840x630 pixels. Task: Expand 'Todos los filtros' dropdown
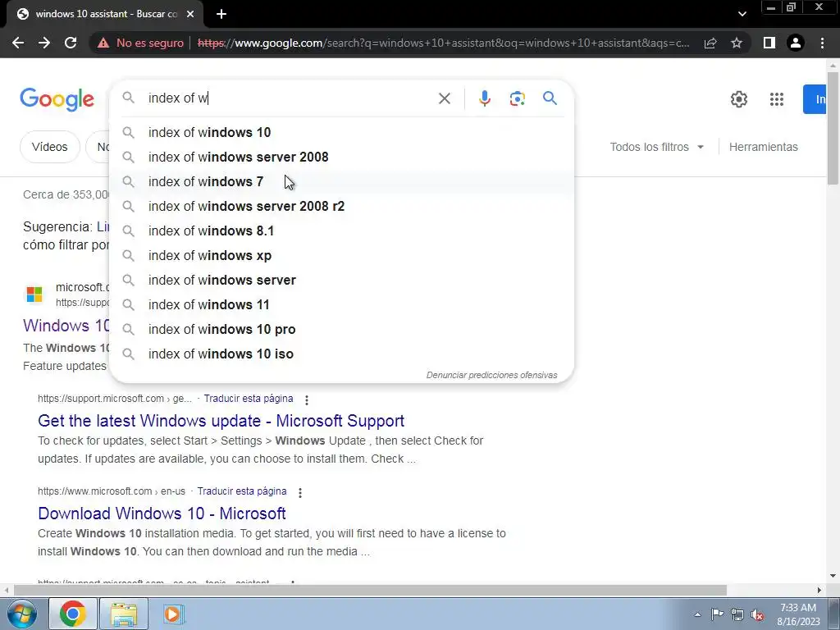(657, 147)
